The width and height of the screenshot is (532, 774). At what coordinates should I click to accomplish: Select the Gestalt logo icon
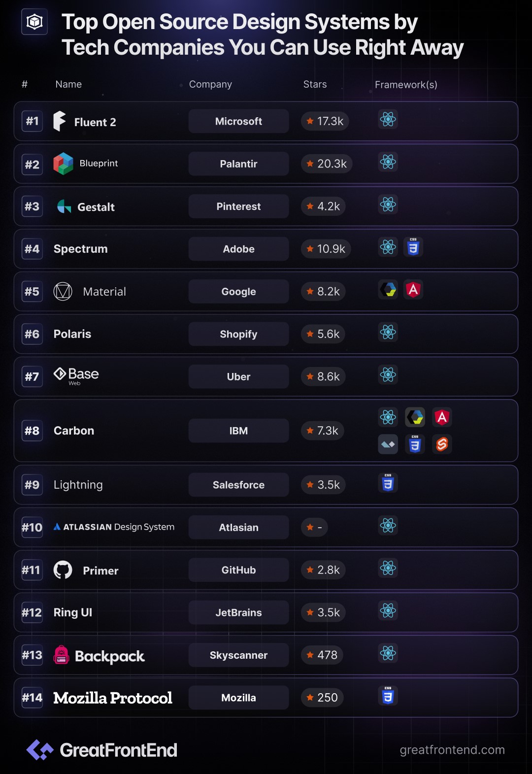point(64,206)
